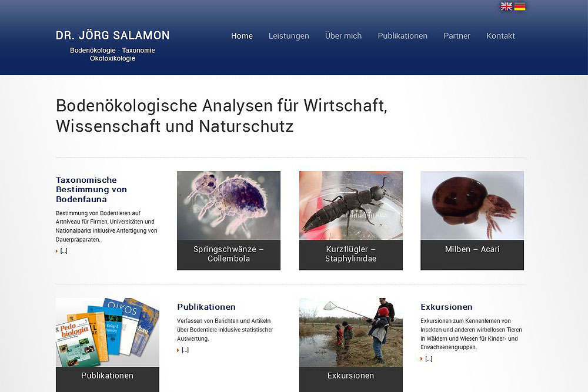The image size is (588, 392).
Task: Expand the read-more arrow under Publikationen text
Action: point(183,350)
